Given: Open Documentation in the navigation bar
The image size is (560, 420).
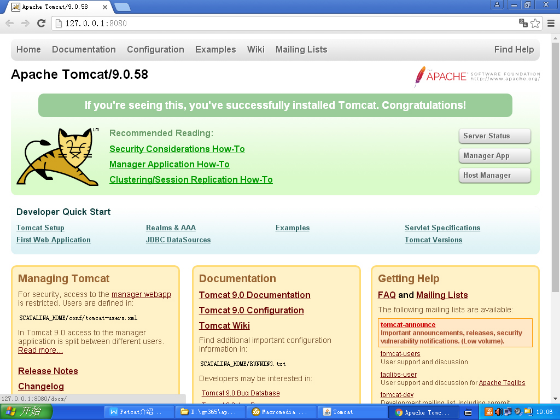Looking at the screenshot, I should point(84,49).
